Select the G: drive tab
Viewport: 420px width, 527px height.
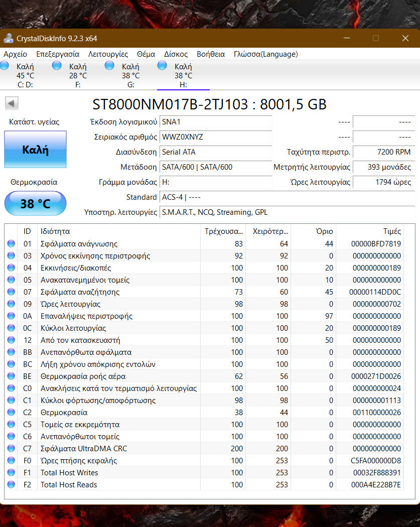(130, 75)
